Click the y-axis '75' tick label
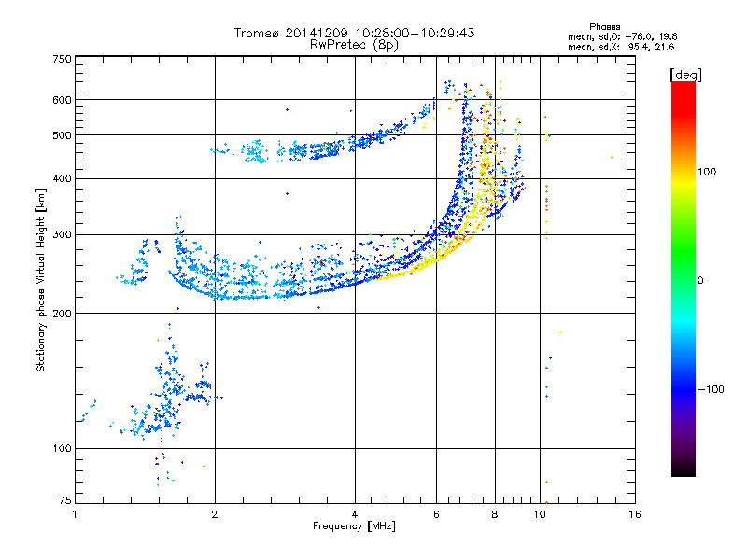This screenshot has width=747, height=560. tap(65, 500)
